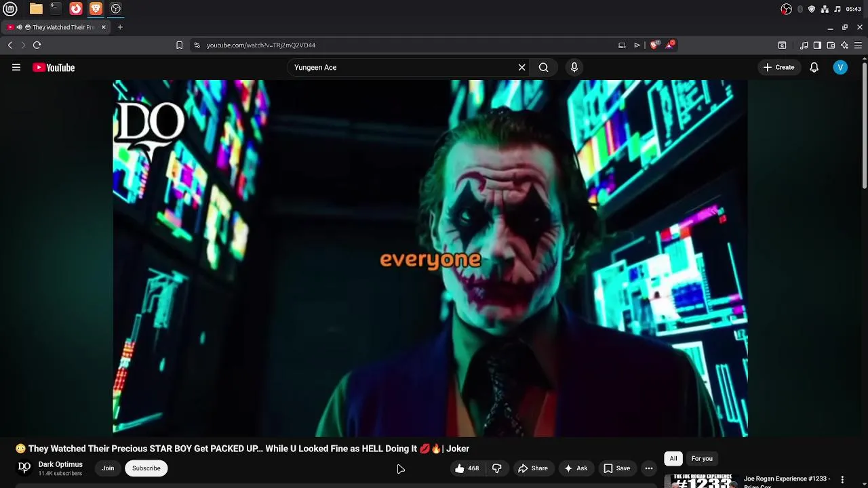This screenshot has height=488, width=868.
Task: Open Brave Rewards triangle icon
Action: point(670,45)
